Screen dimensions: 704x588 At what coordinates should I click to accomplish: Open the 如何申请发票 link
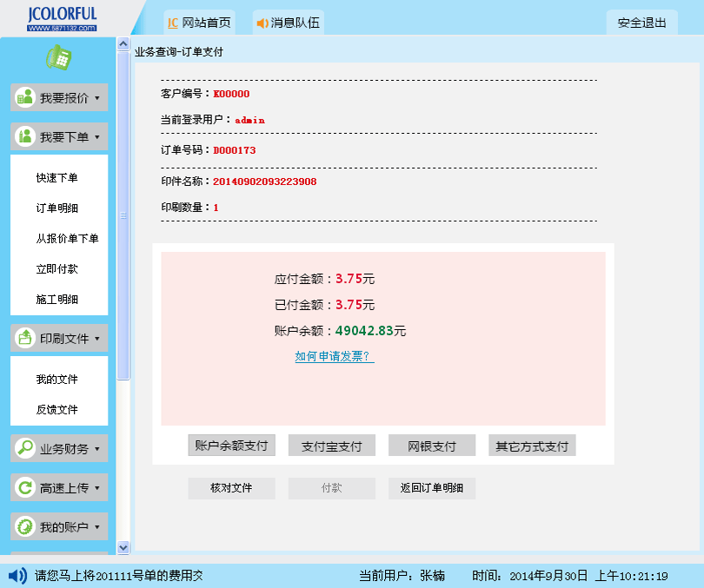(334, 356)
